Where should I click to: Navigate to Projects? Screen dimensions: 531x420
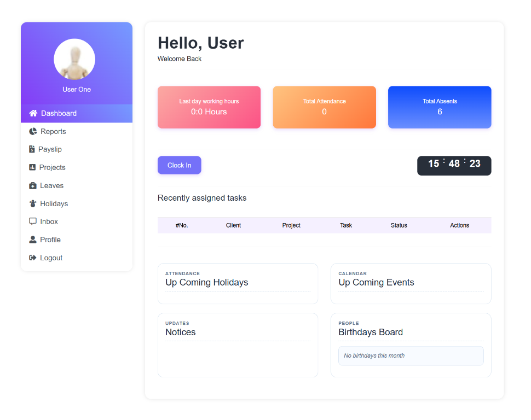tap(77, 167)
